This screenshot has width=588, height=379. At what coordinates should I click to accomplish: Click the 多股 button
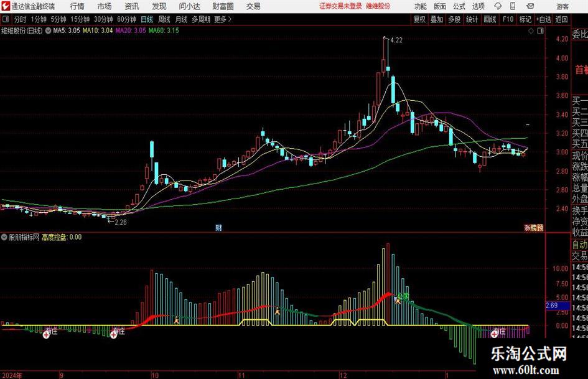pyautogui.click(x=454, y=19)
